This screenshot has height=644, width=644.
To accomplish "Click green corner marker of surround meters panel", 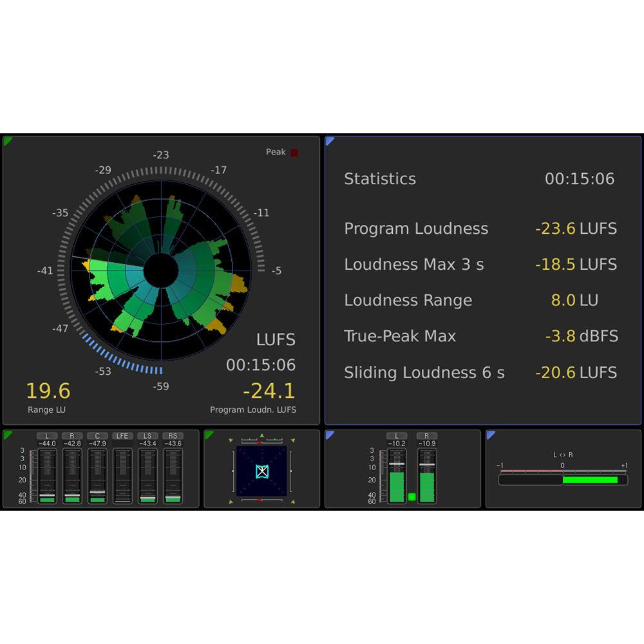I will [7, 435].
